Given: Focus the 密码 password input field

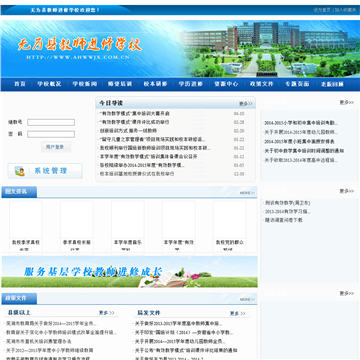Looking at the screenshot, I should 51,134.
